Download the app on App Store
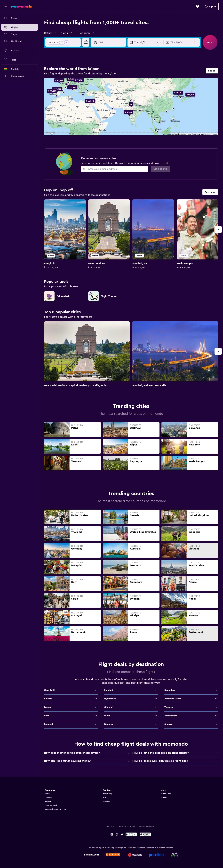The image size is (223, 868). (145, 834)
